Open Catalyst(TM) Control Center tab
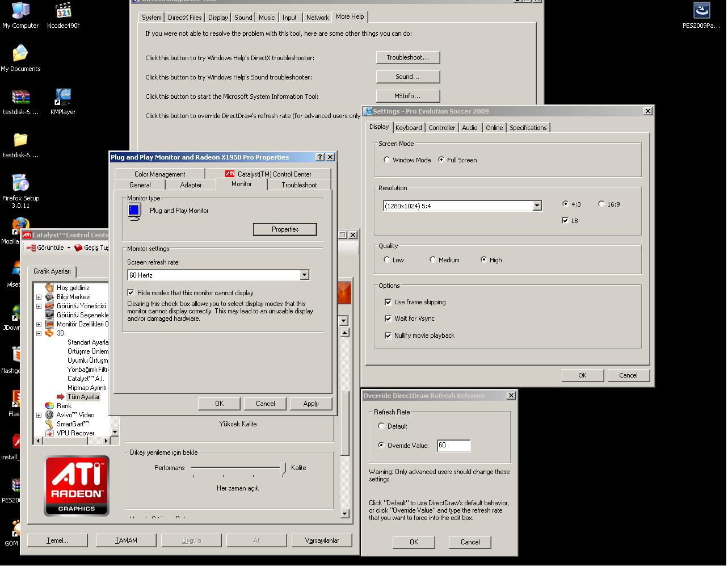Viewport: 728px width, 566px height. pos(268,174)
